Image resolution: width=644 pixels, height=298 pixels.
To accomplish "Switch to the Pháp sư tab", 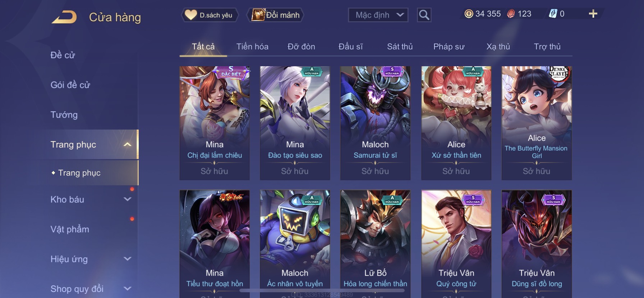I will 449,47.
